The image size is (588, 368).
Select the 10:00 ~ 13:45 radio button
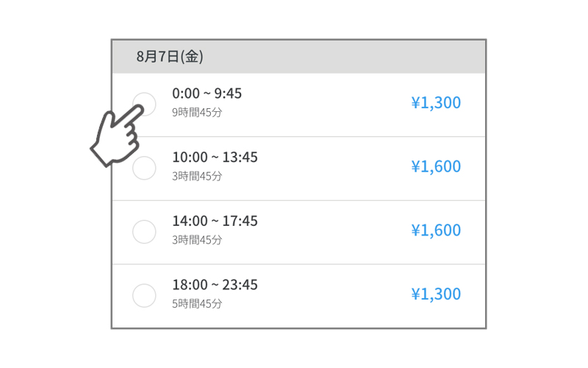coord(144,168)
